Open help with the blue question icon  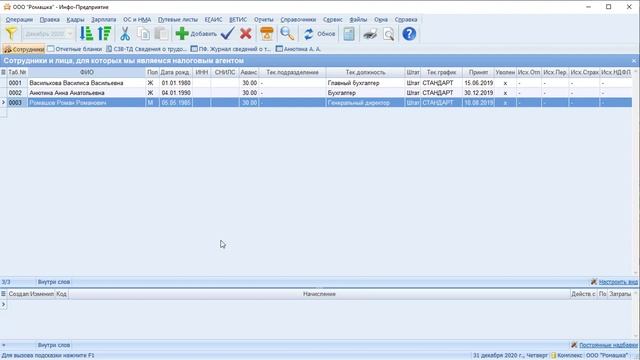(409, 33)
